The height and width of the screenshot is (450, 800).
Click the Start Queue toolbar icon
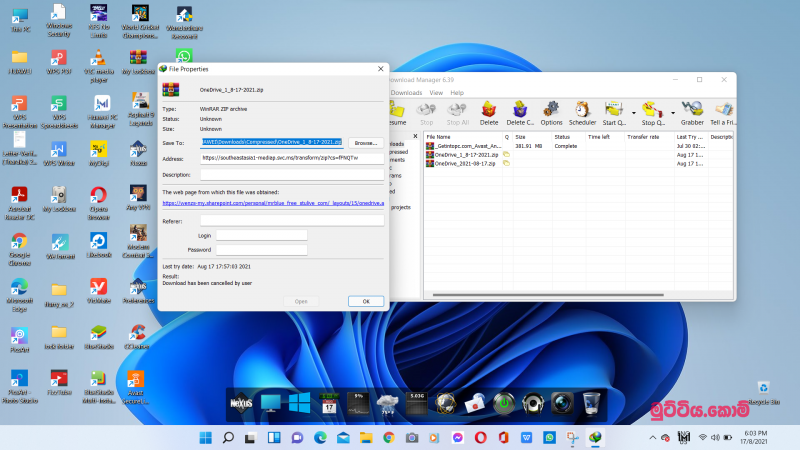614,113
